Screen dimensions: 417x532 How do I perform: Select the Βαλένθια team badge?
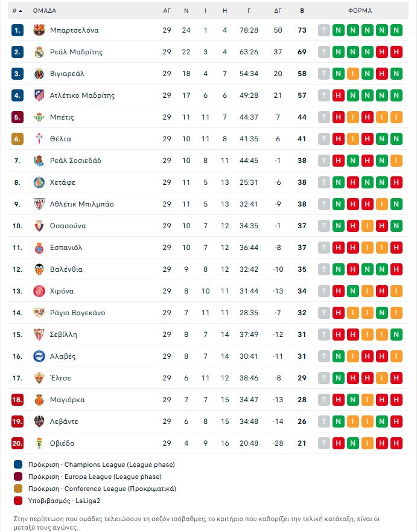click(39, 269)
